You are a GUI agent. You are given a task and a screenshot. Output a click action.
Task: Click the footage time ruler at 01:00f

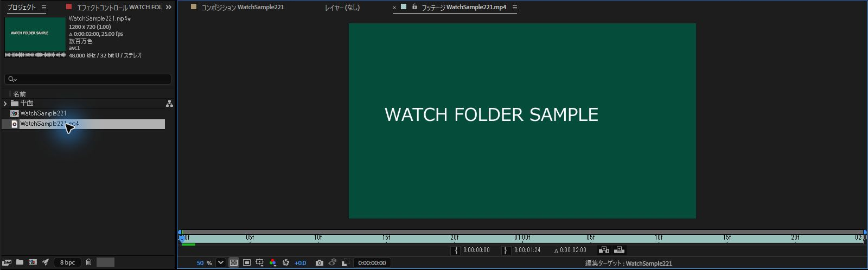522,237
